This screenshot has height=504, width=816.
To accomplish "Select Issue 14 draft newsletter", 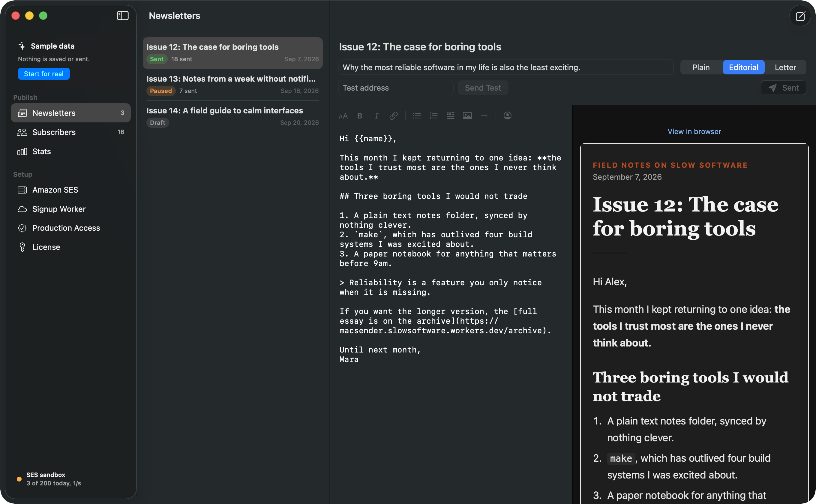I will [232, 116].
